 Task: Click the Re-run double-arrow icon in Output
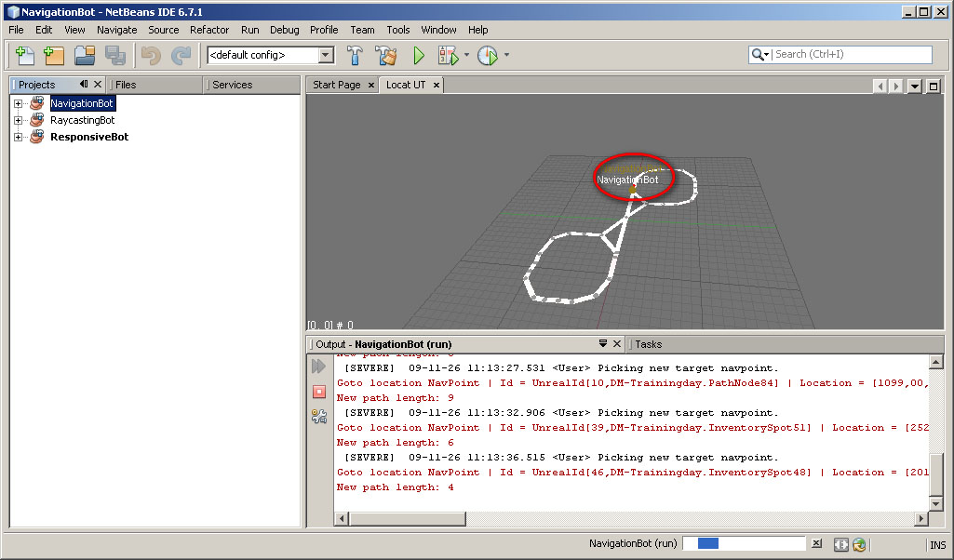point(319,366)
